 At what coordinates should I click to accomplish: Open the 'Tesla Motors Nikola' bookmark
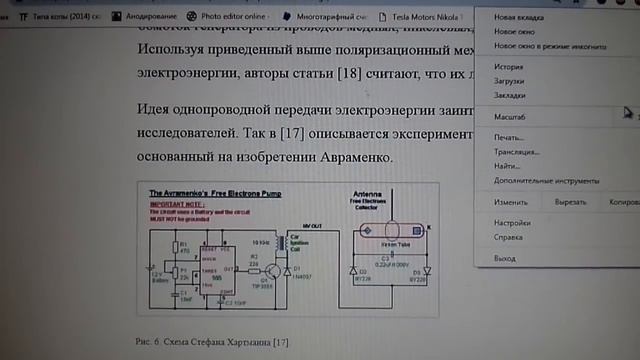click(x=420, y=17)
